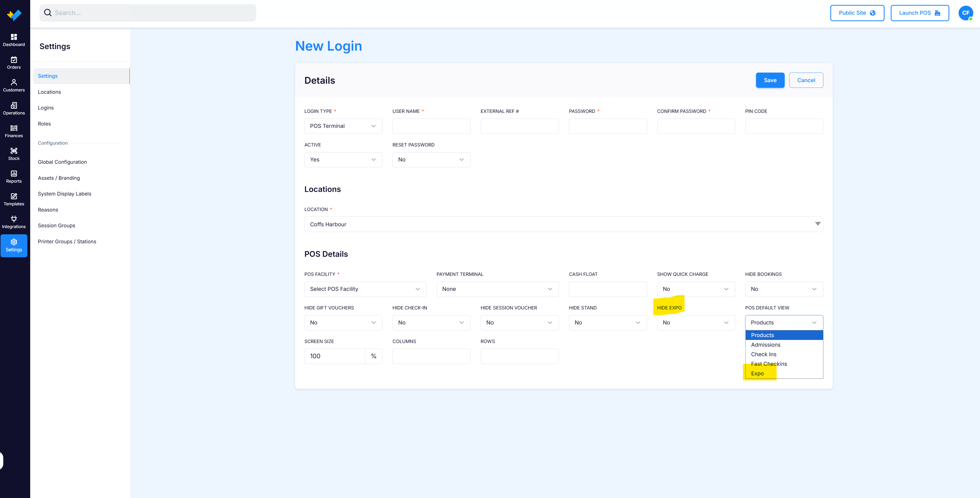Click the CF user avatar

tap(966, 13)
